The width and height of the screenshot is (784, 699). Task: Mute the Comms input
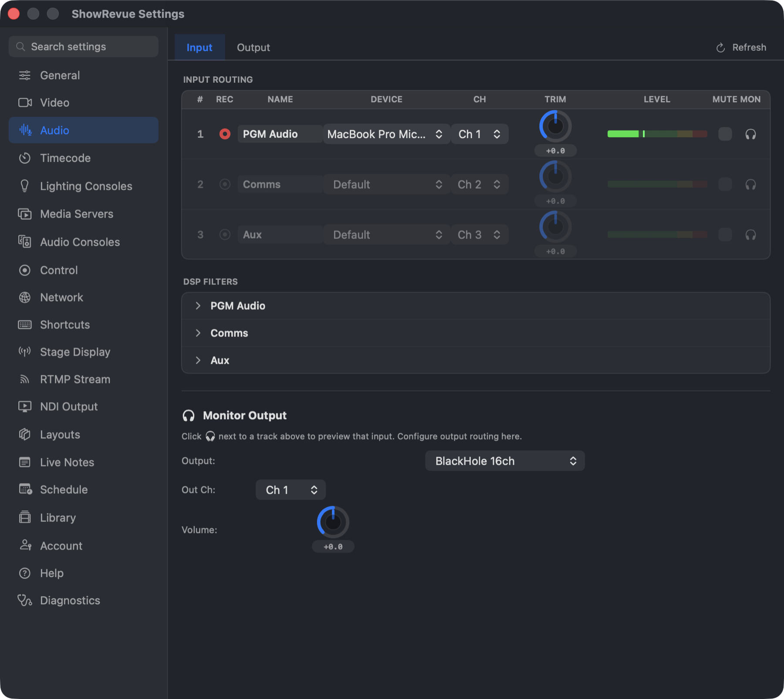[x=725, y=184]
